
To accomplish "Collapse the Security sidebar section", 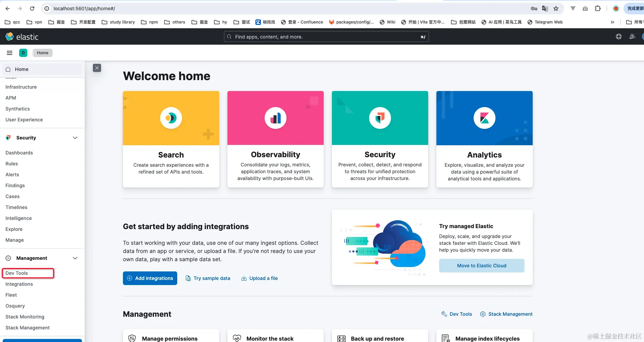I will (x=75, y=138).
